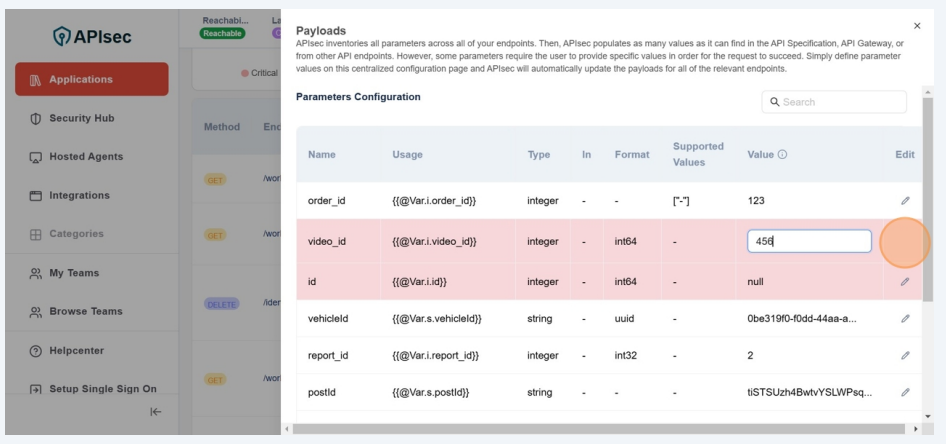Viewport: 946px width, 444px height.
Task: Click the ["-"] supported values for order_id
Action: [681, 200]
